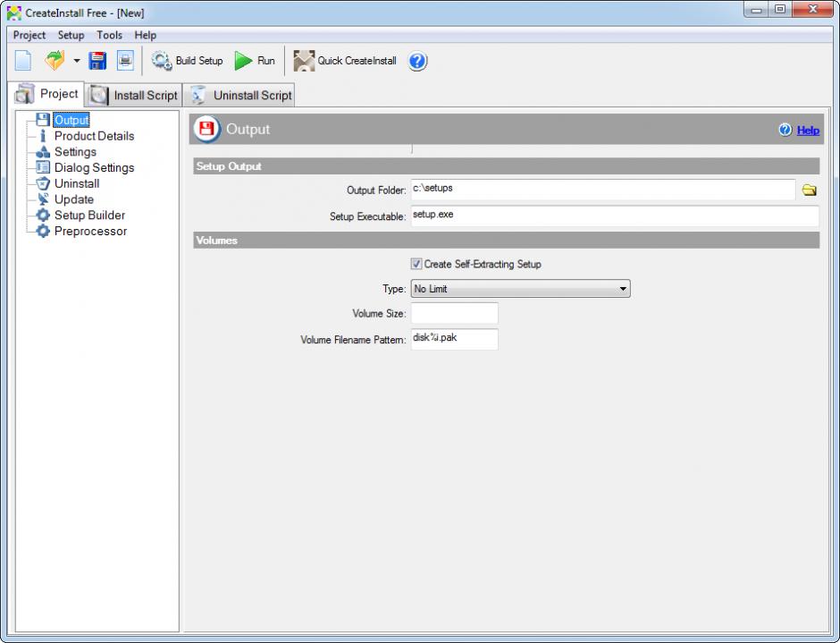840x643 pixels.
Task: Click the Uninstall Script tab bin icon
Action: (198, 95)
